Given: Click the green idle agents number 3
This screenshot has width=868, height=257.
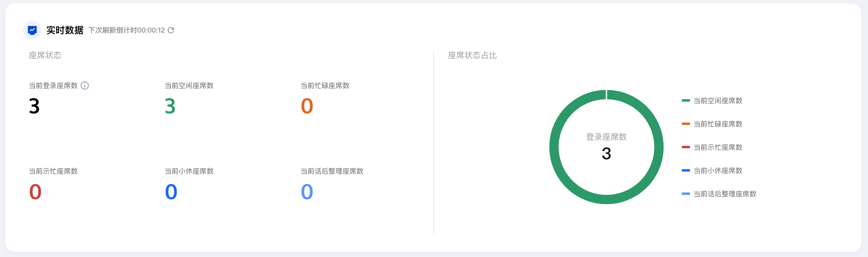Looking at the screenshot, I should 170,106.
